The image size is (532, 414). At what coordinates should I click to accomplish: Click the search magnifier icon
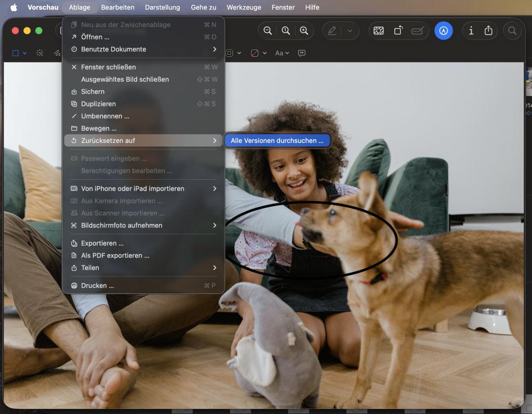click(512, 31)
